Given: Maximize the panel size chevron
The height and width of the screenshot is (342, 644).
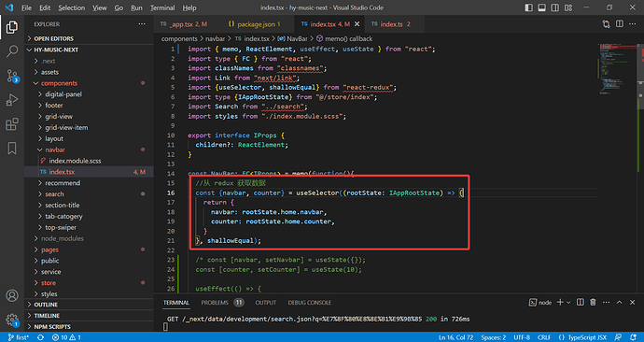Looking at the screenshot, I should (x=620, y=302).
